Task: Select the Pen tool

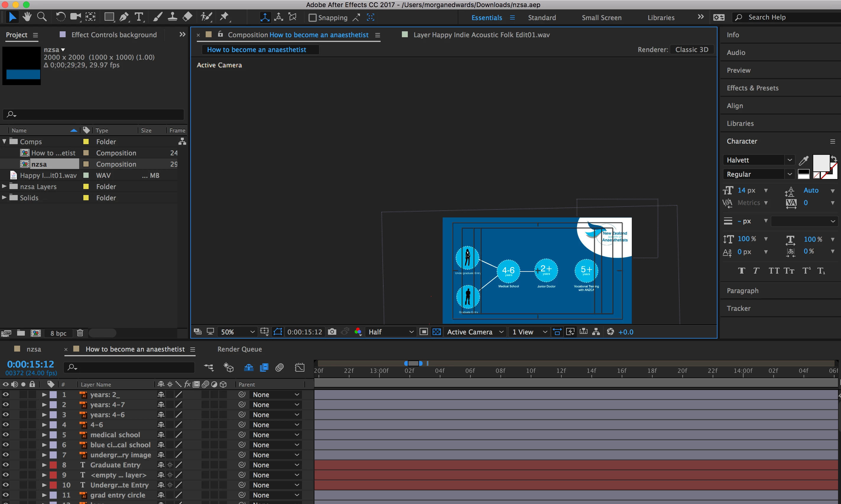Action: point(124,17)
